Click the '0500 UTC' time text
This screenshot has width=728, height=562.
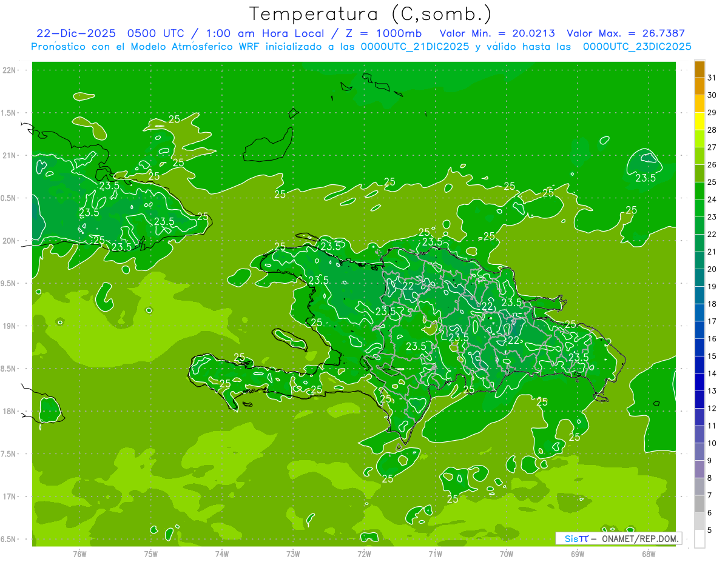click(157, 33)
